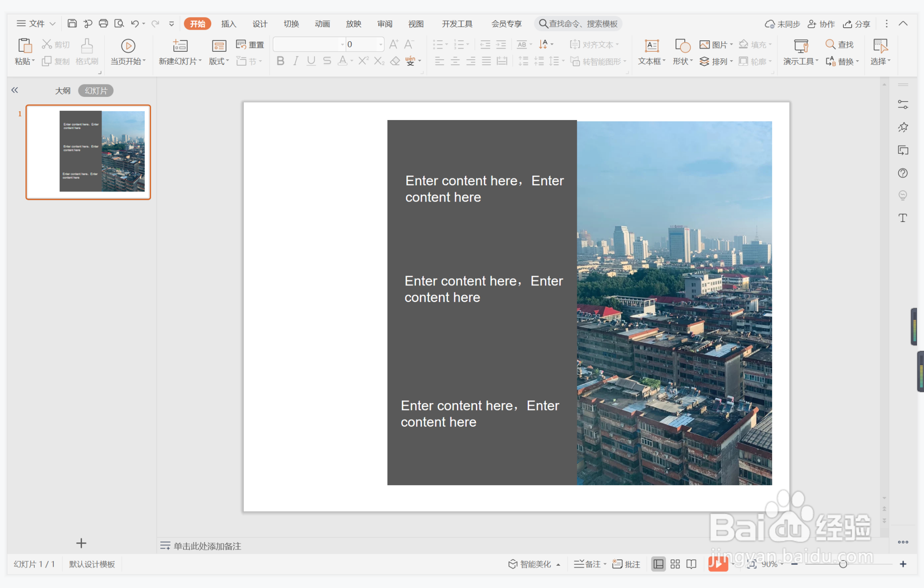Open the Insert (插入) ribbon tab

[x=228, y=24]
